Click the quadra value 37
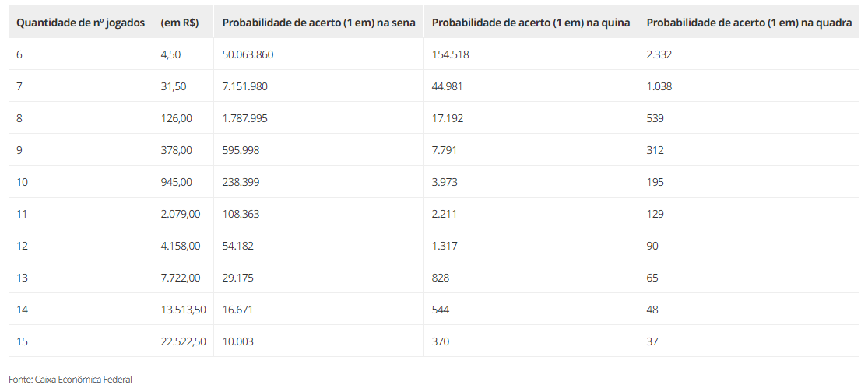 (652, 341)
